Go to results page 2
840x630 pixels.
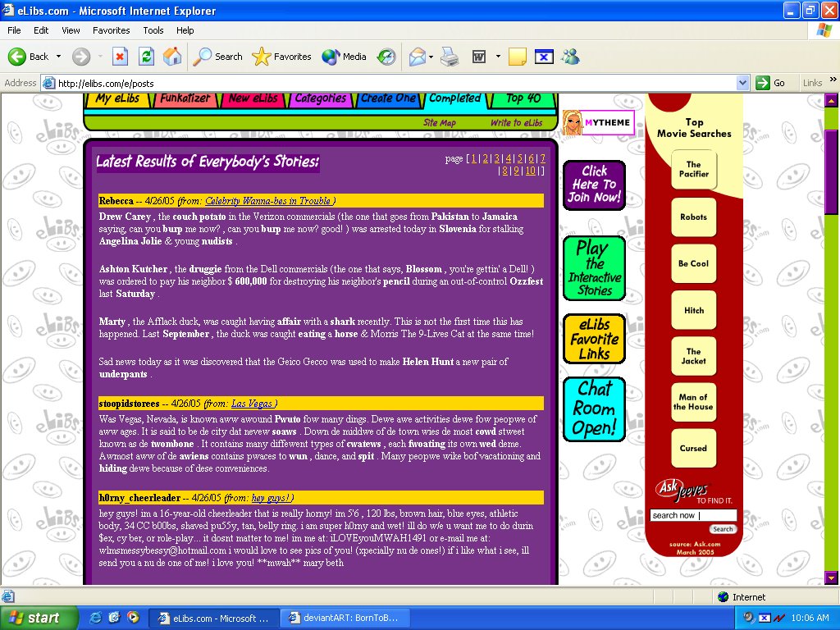click(x=485, y=158)
